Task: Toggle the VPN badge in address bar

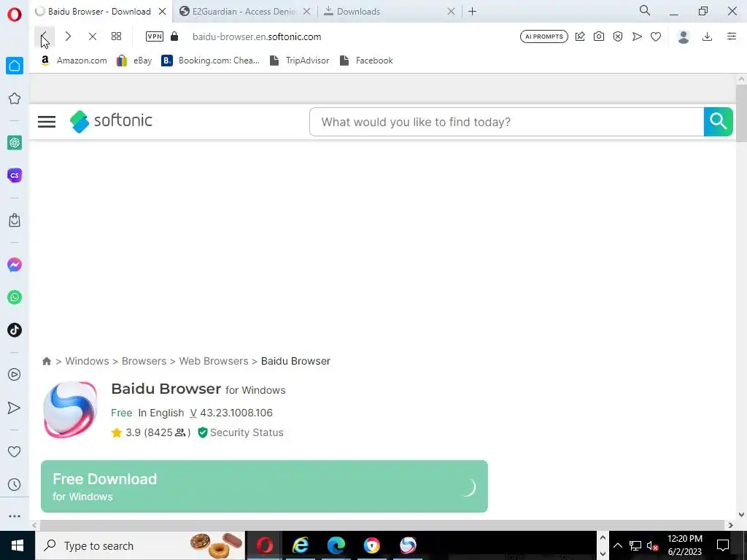Action: point(155,36)
